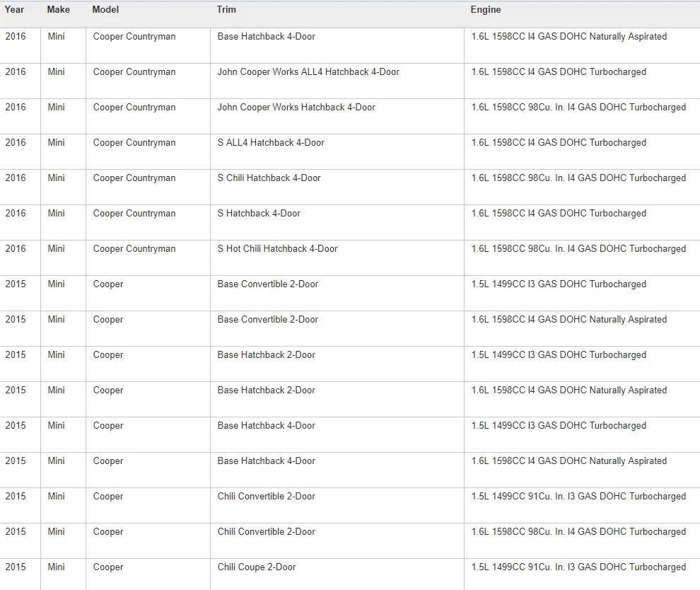Viewport: 700px width, 590px height.
Task: Click the Make column header
Action: (x=58, y=10)
